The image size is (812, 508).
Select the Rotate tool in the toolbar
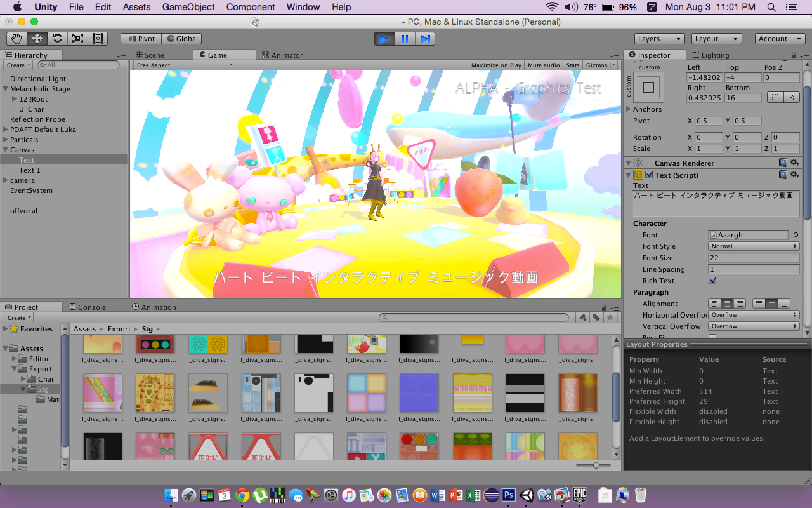click(57, 39)
